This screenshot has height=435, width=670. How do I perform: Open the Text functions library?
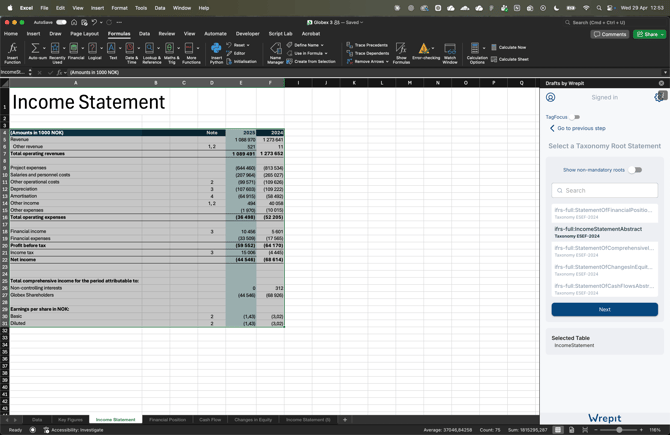113,51
